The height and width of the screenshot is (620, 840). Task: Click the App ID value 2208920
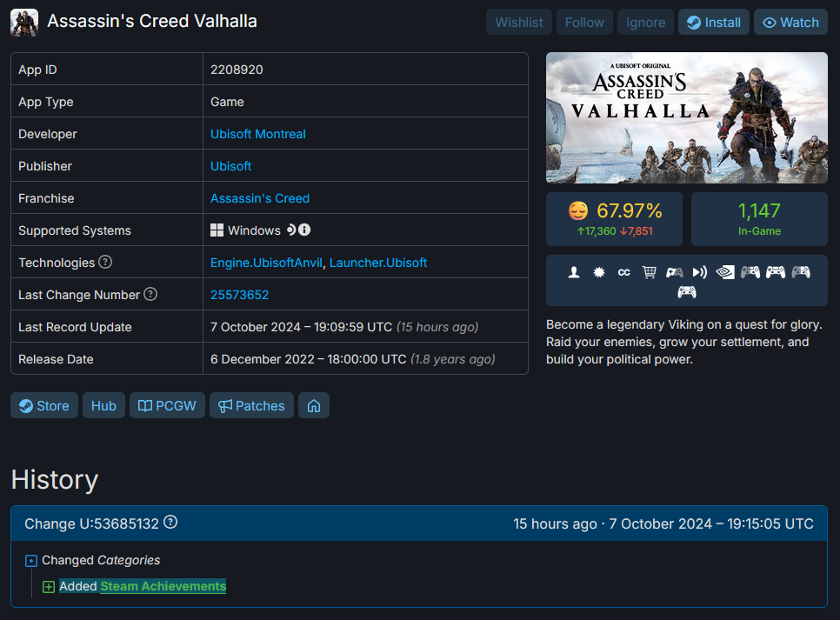237,70
